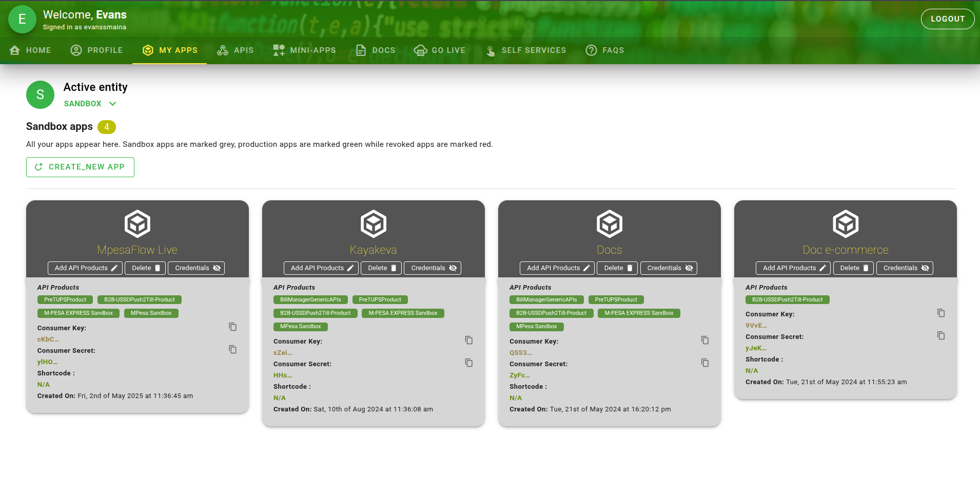Open the Profile tab
Screen dimensions: 980x491
point(96,50)
